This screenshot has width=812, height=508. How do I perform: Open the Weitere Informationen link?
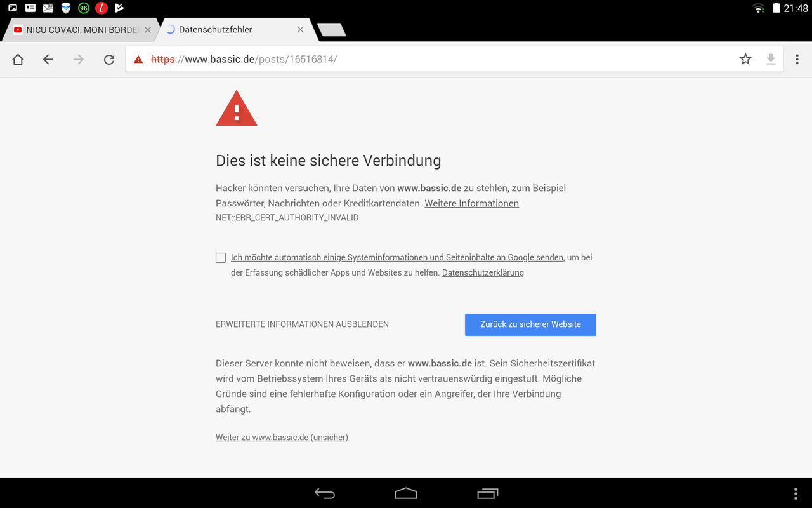click(x=471, y=203)
